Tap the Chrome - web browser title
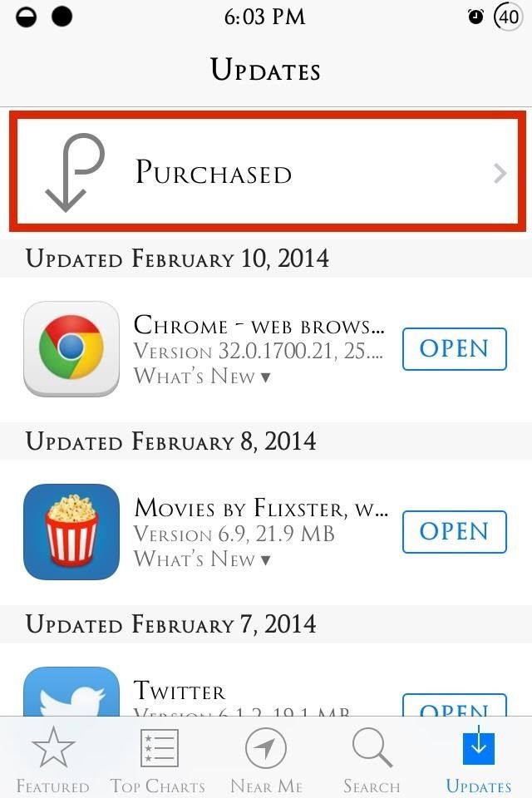The height and width of the screenshot is (798, 532). [259, 325]
